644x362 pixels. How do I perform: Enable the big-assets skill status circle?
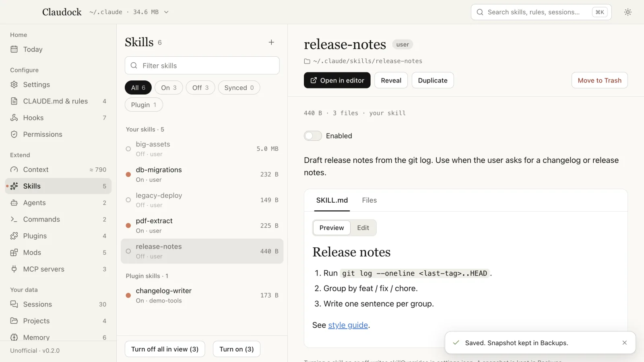128,149
